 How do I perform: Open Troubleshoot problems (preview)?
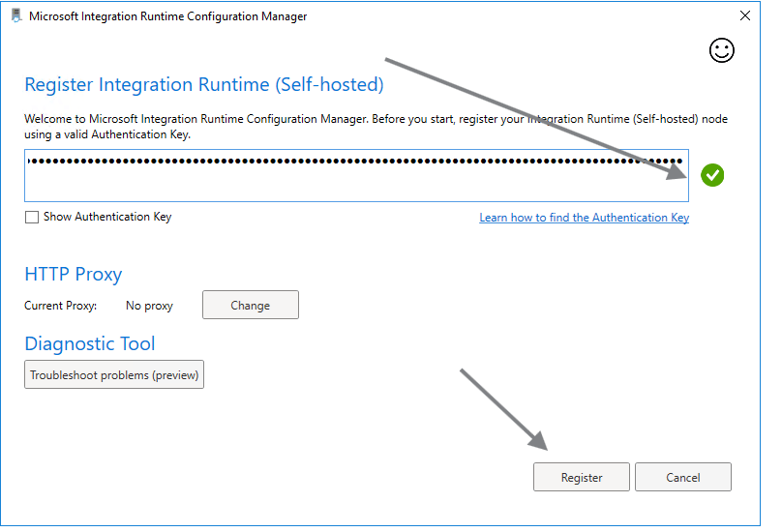tap(114, 375)
